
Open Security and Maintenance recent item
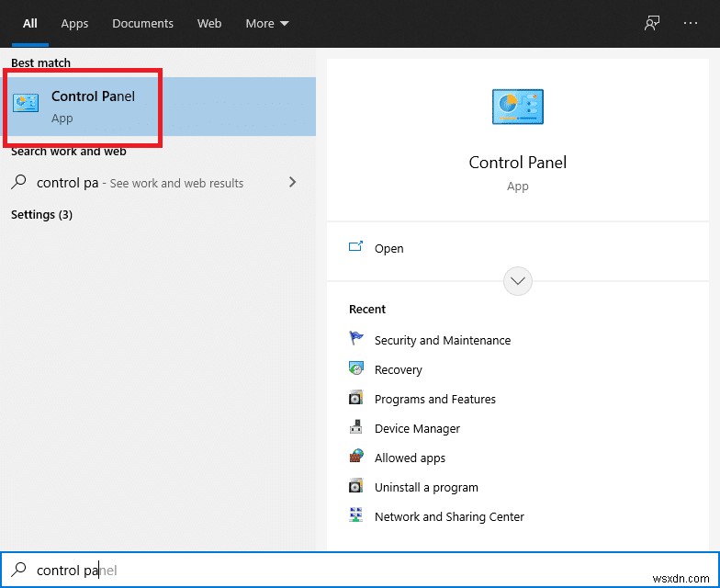point(443,340)
